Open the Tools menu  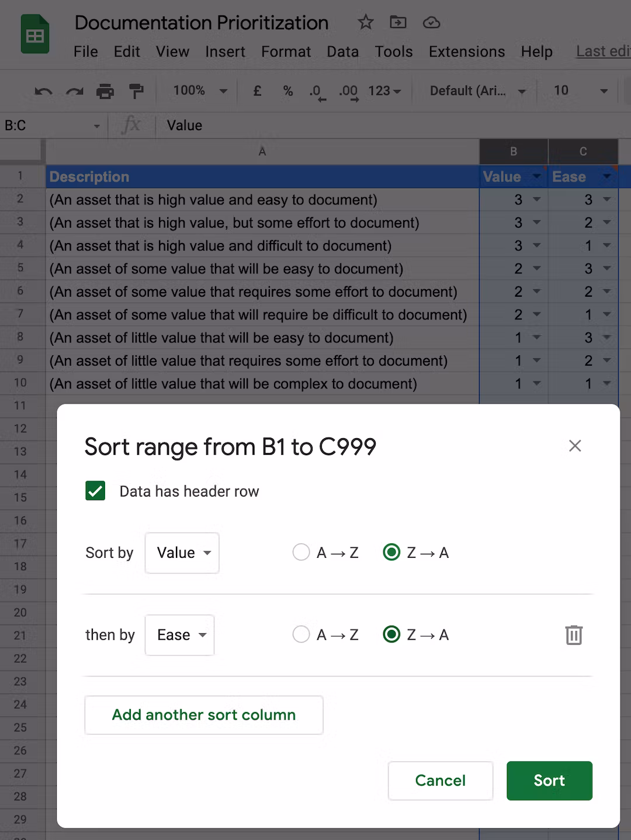point(393,51)
